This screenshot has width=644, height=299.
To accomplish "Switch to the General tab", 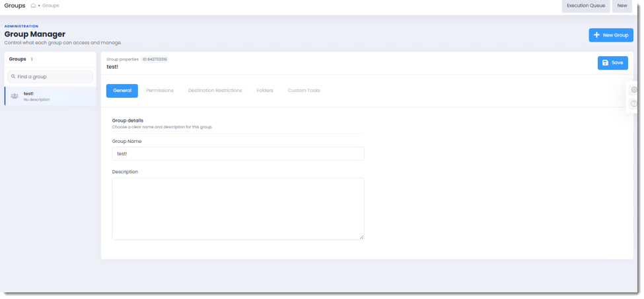I will point(122,91).
